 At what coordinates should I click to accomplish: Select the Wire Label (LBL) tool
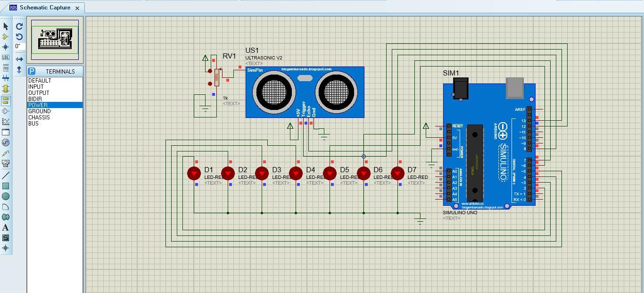click(x=6, y=57)
